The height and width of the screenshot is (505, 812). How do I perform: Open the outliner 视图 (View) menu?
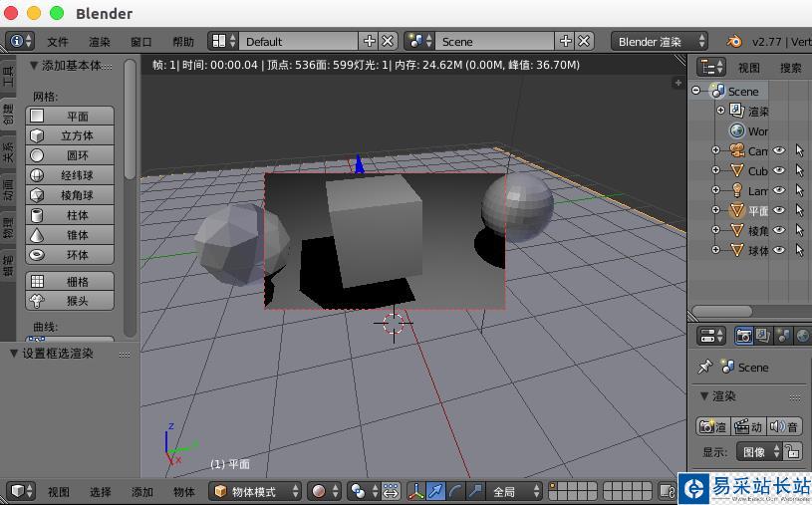click(749, 68)
